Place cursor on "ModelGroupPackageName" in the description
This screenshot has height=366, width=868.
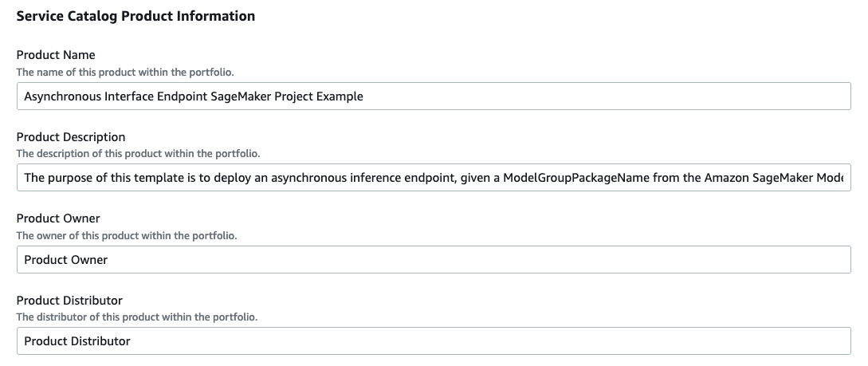[576, 178]
